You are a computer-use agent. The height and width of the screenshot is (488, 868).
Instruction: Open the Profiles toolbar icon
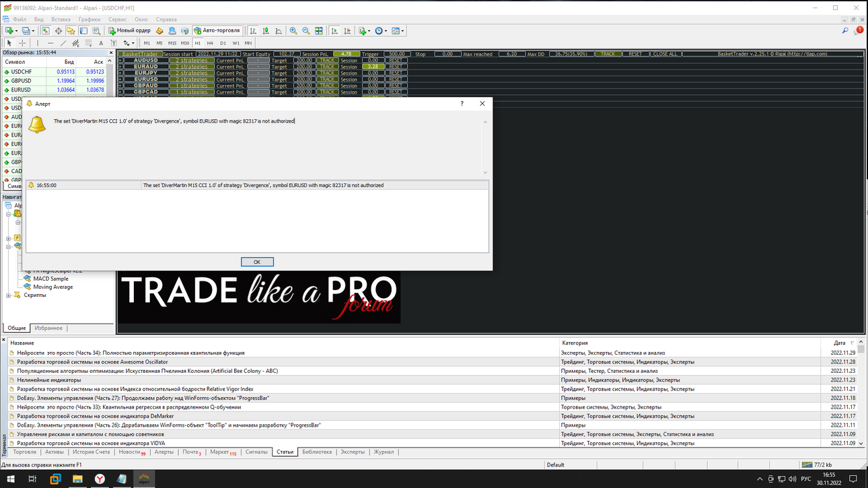[x=28, y=30]
